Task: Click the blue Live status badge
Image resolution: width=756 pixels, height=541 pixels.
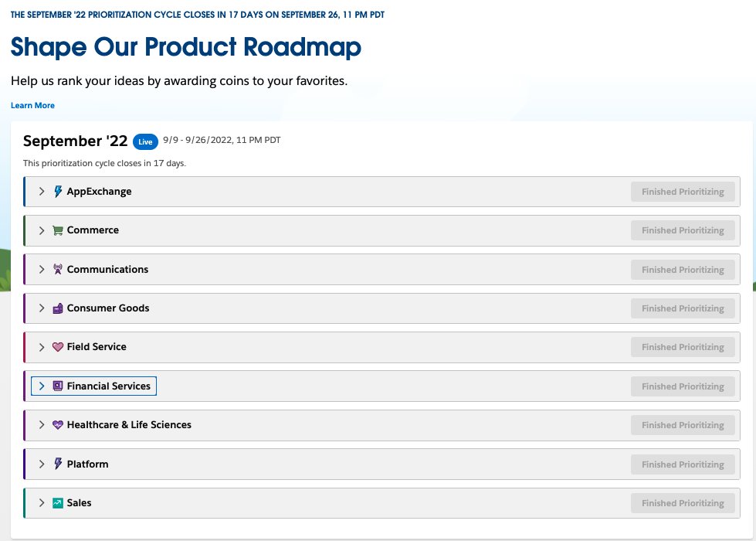Action: (x=145, y=141)
